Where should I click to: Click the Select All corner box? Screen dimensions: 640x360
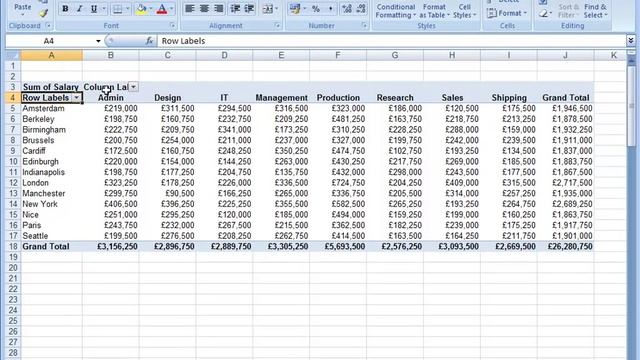13,55
